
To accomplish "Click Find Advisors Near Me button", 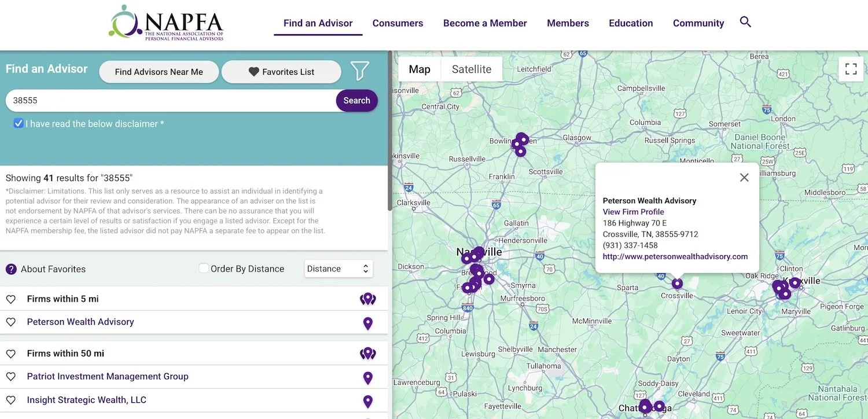I will click(x=159, y=72).
